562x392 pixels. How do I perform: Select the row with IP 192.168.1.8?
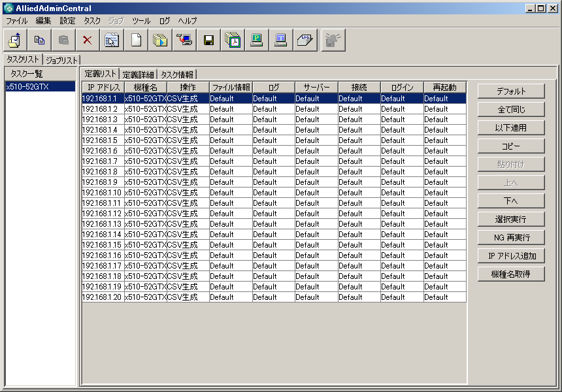point(274,172)
